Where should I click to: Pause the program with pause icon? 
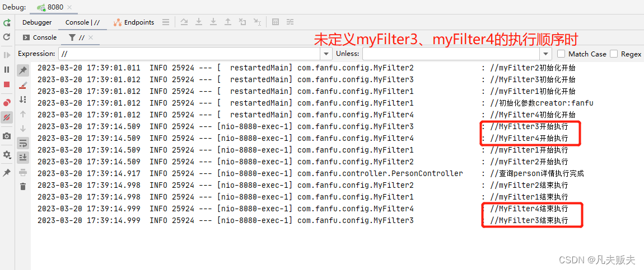pyautogui.click(x=7, y=70)
